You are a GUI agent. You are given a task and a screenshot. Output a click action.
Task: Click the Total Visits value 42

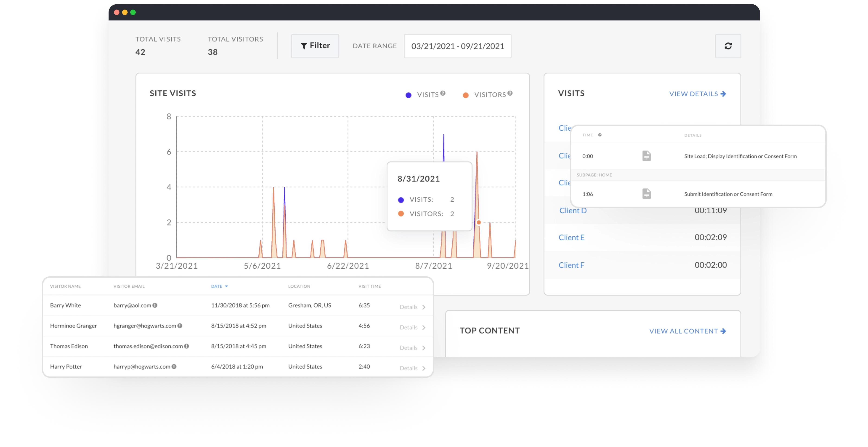pos(140,52)
